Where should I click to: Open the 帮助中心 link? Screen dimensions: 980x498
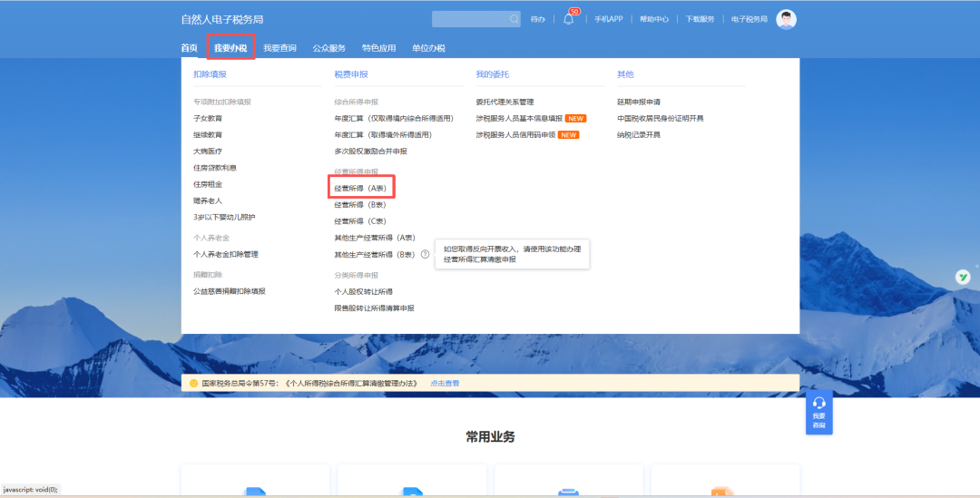654,19
